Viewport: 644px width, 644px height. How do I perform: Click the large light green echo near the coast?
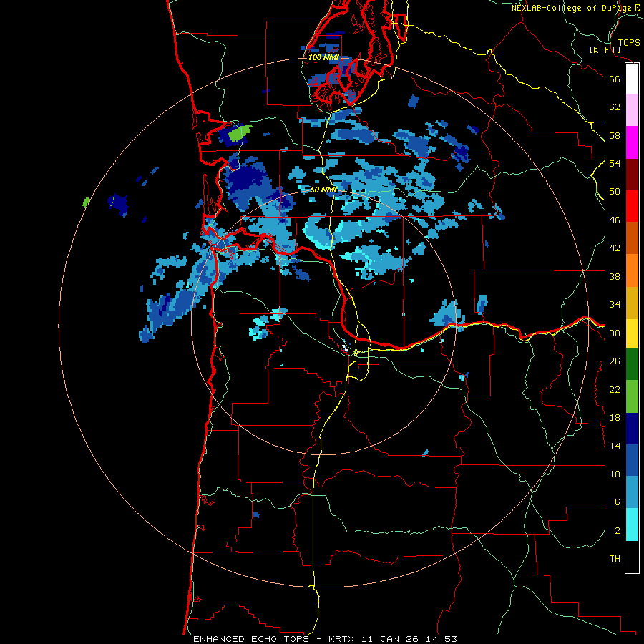pyautogui.click(x=240, y=132)
